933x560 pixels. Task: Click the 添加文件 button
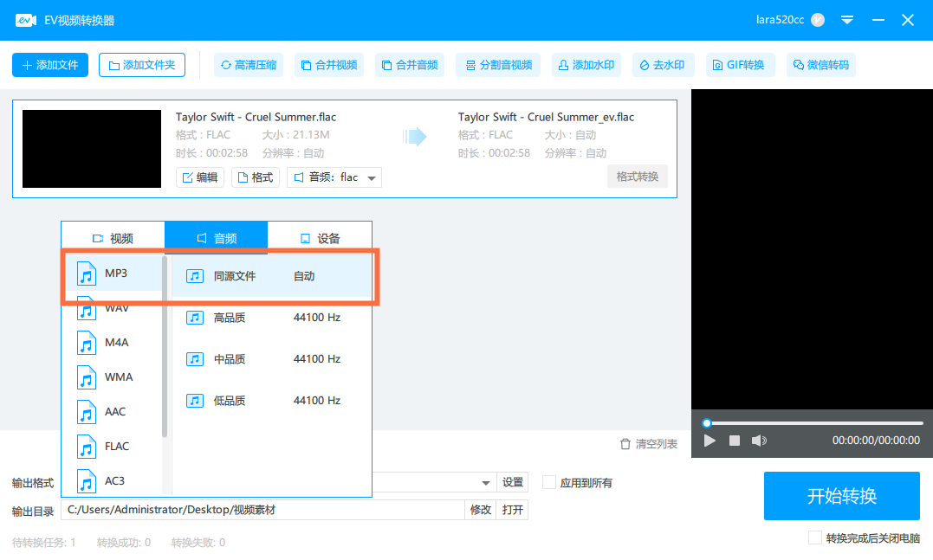click(50, 65)
